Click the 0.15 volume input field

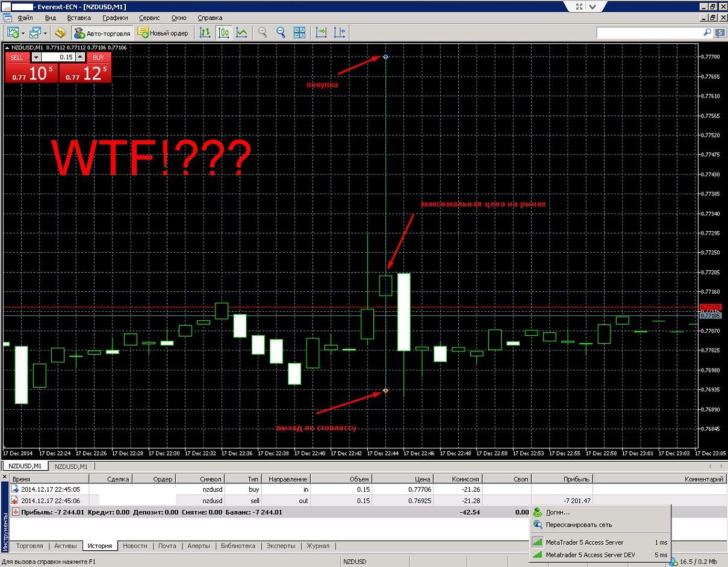coord(58,58)
